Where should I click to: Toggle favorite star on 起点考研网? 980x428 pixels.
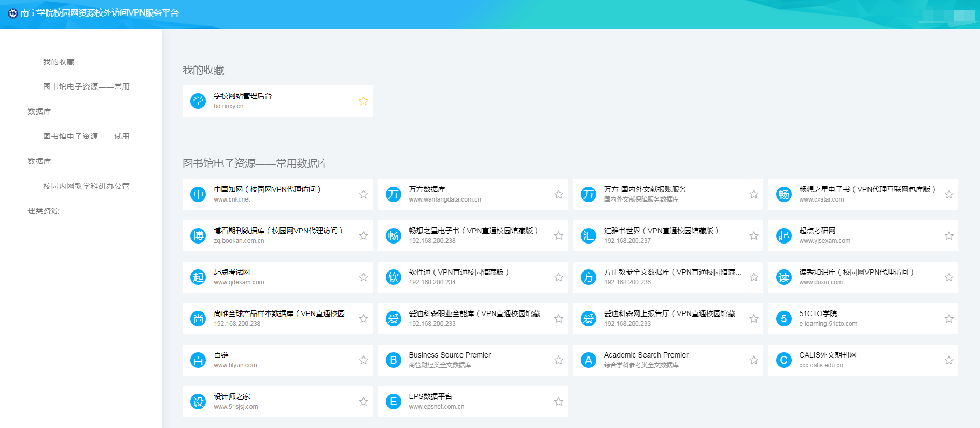pos(949,236)
